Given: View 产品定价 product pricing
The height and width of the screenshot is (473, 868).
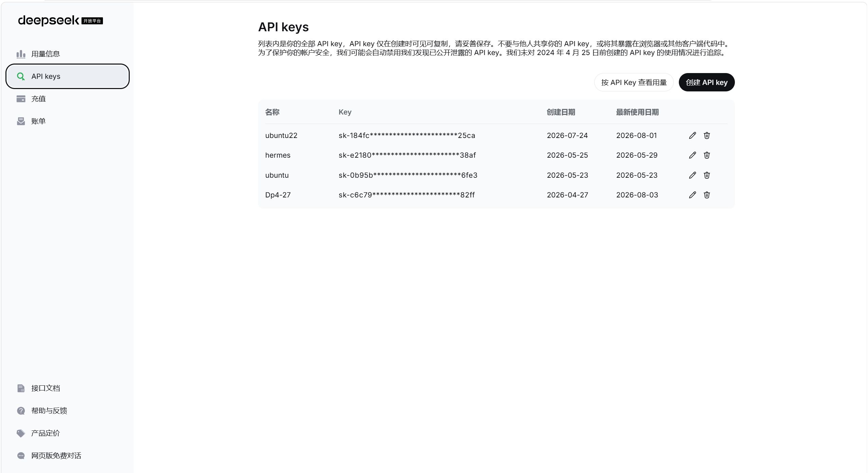Looking at the screenshot, I should coord(68,433).
